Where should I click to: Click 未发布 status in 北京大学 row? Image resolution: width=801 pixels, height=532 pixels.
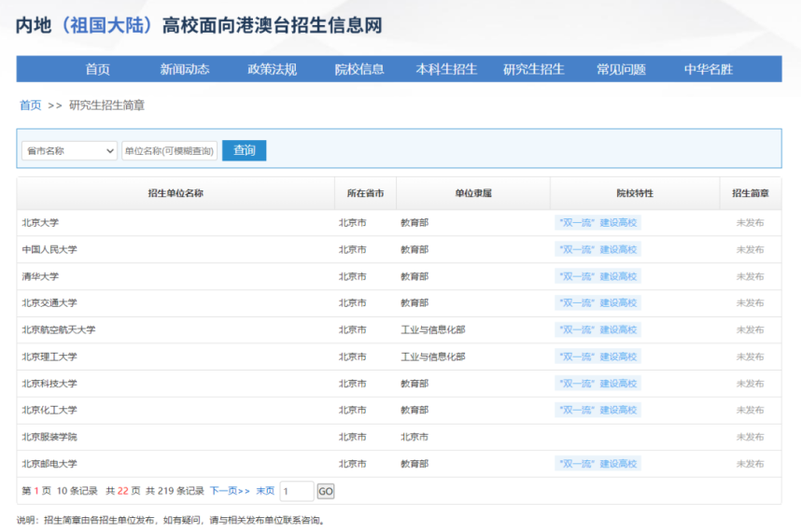pos(750,223)
